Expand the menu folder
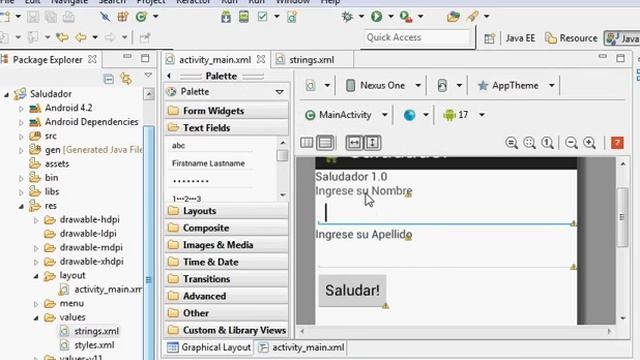Viewport: 640px width, 360px height. (x=36, y=304)
